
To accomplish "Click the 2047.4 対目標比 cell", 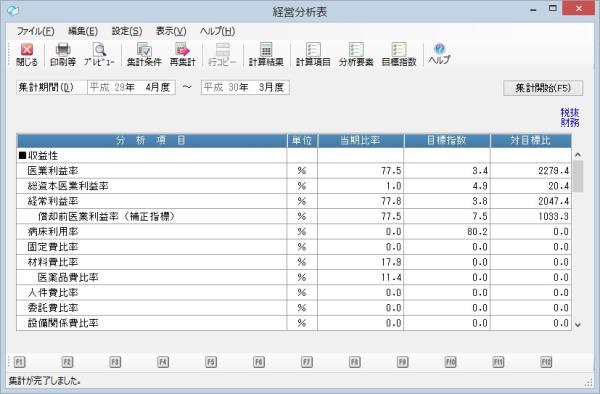I will point(531,201).
